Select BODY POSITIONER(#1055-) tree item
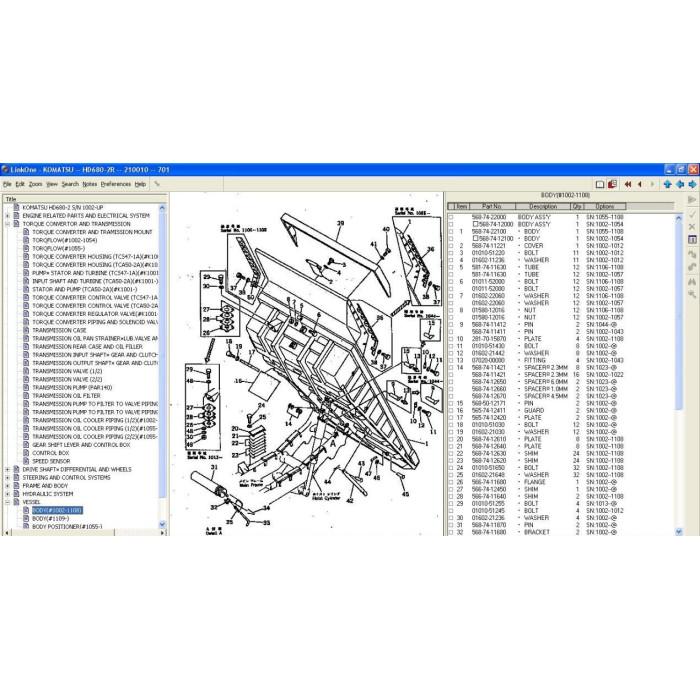The width and height of the screenshot is (700, 700). (67, 527)
